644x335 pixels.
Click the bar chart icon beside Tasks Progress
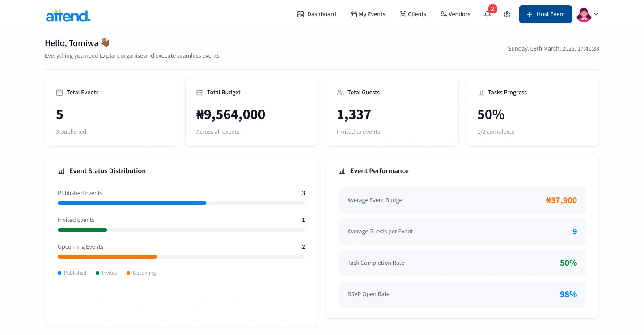(x=481, y=93)
